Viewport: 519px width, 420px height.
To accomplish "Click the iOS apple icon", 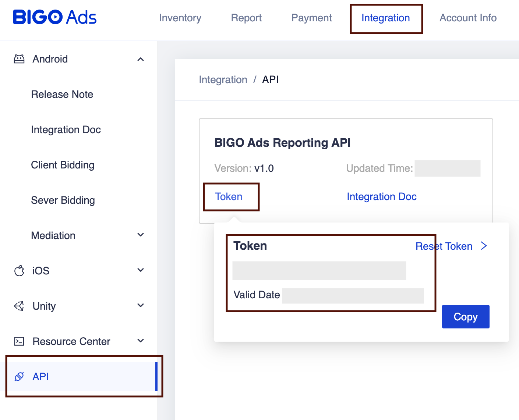I will 19,271.
